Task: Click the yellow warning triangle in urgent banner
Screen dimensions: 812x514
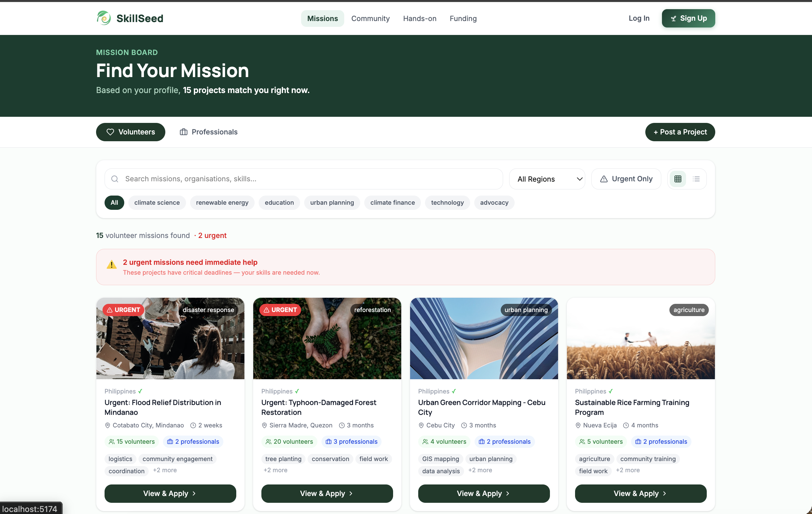Action: [x=112, y=264]
